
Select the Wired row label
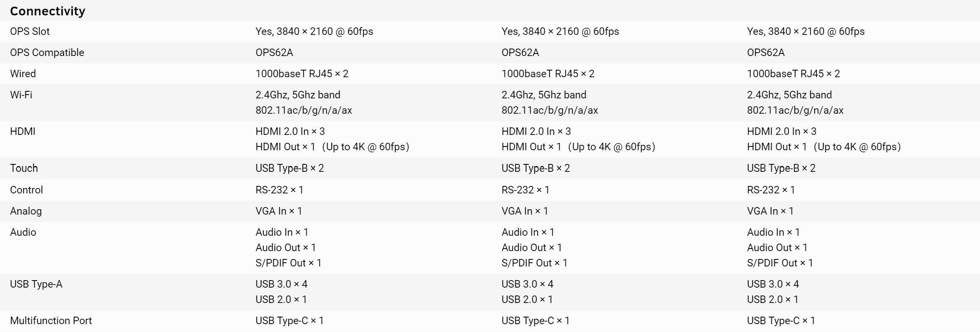coord(23,74)
